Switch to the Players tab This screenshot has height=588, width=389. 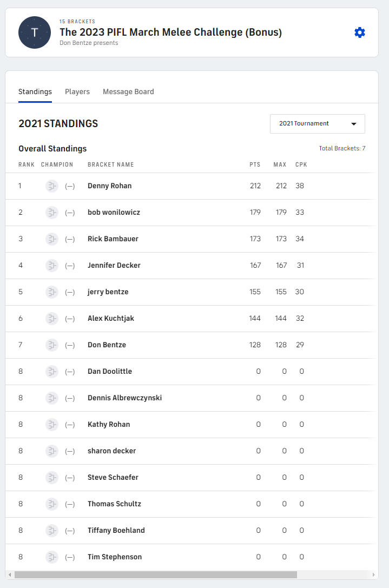[x=77, y=92]
